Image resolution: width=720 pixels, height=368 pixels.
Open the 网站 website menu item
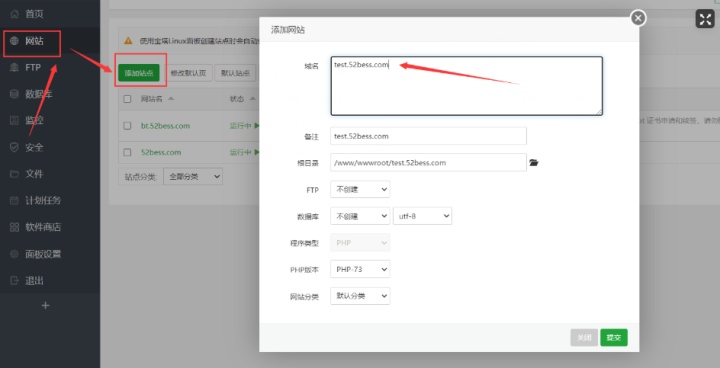pos(50,41)
